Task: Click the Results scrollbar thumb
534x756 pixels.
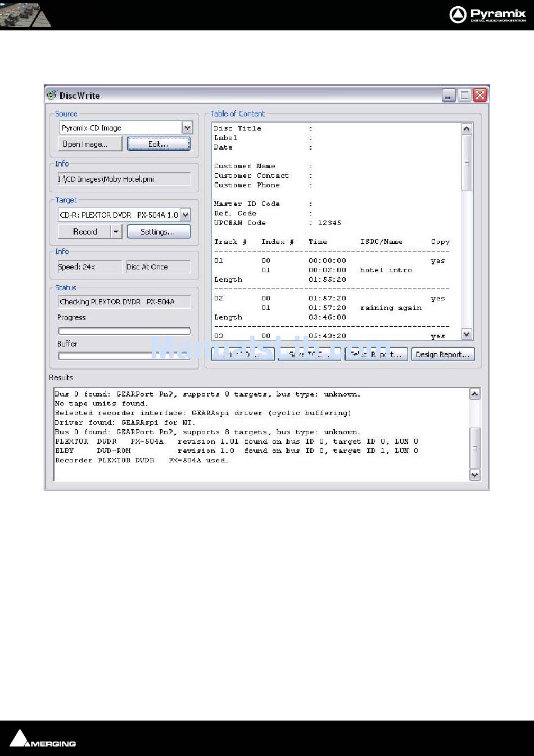Action: click(474, 448)
